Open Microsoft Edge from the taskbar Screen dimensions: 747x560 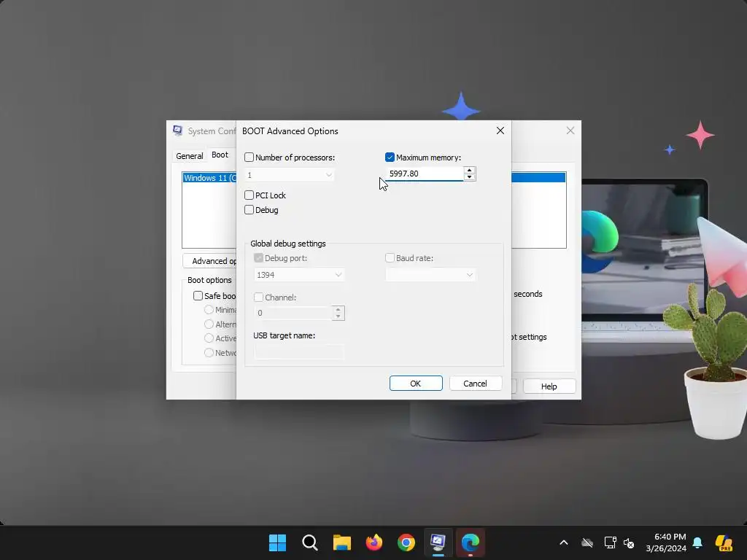point(471,542)
